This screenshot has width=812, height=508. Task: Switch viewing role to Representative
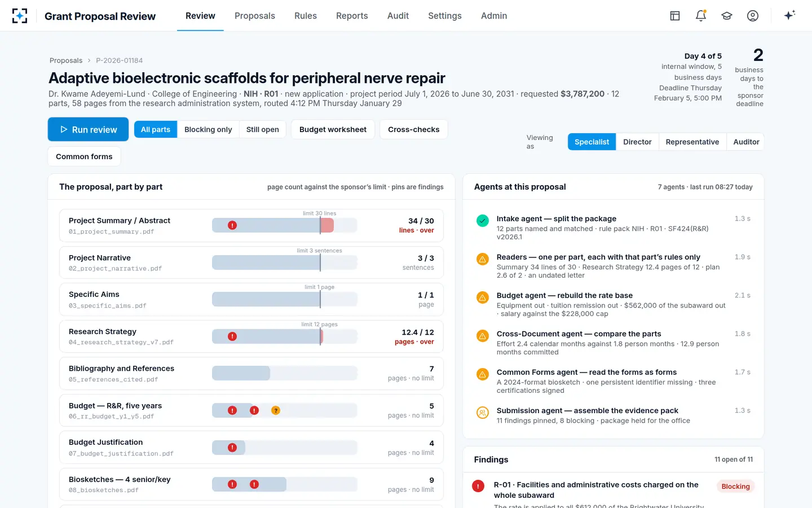(692, 142)
